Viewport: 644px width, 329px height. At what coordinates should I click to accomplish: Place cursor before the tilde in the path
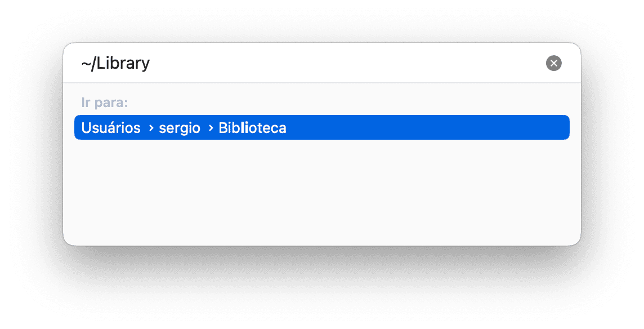pyautogui.click(x=81, y=63)
